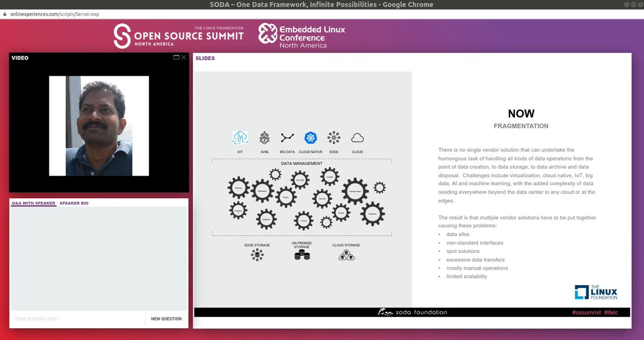Click the 'excessive data transfers' bullet
Image resolution: width=644 pixels, height=340 pixels.
coord(475,259)
